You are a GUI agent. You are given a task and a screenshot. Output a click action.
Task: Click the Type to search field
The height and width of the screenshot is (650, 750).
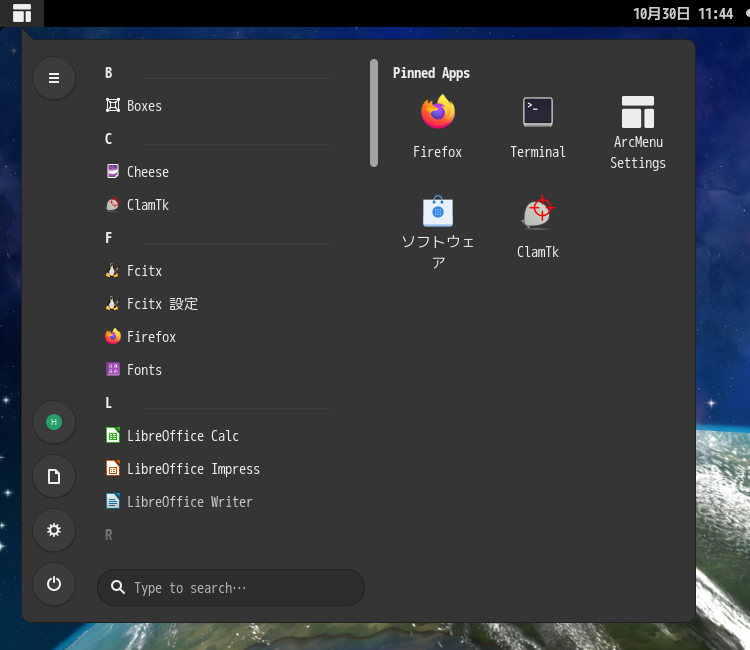(231, 587)
